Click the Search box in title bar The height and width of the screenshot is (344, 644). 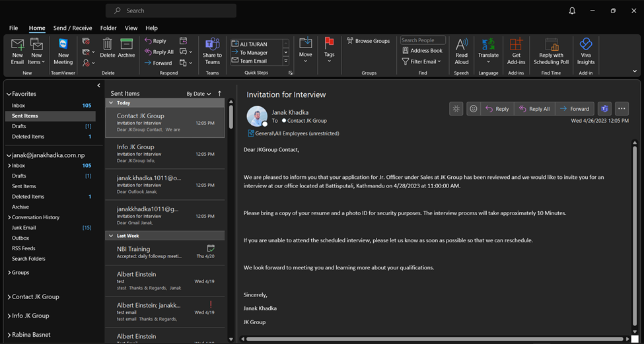[171, 11]
